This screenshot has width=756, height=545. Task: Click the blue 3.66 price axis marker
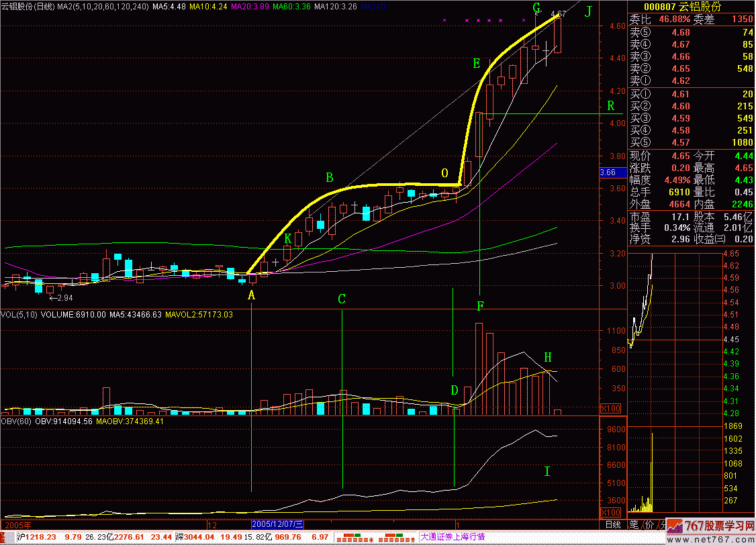coord(608,172)
